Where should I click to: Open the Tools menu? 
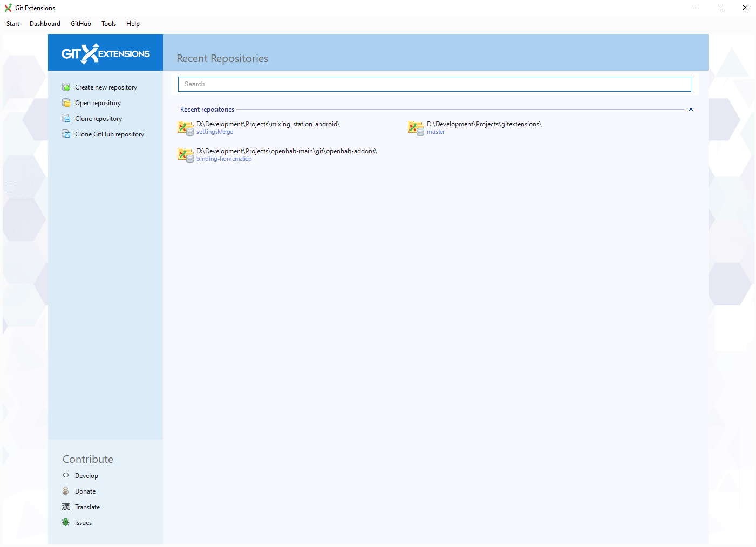[108, 23]
